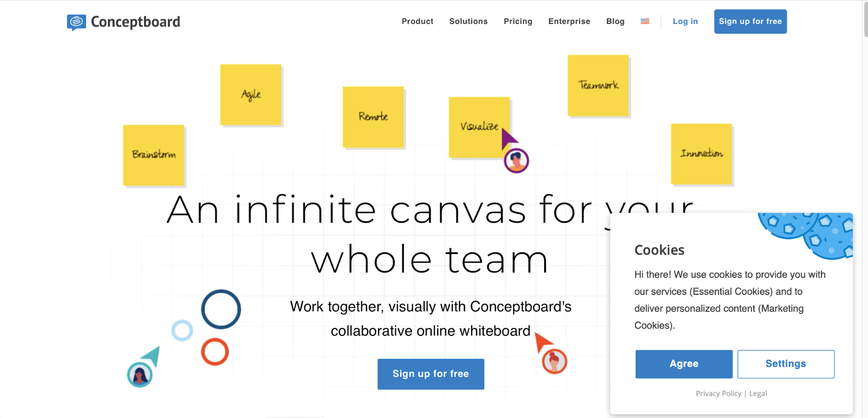Click the US flag language icon
The width and height of the screenshot is (868, 418).
tap(645, 21)
